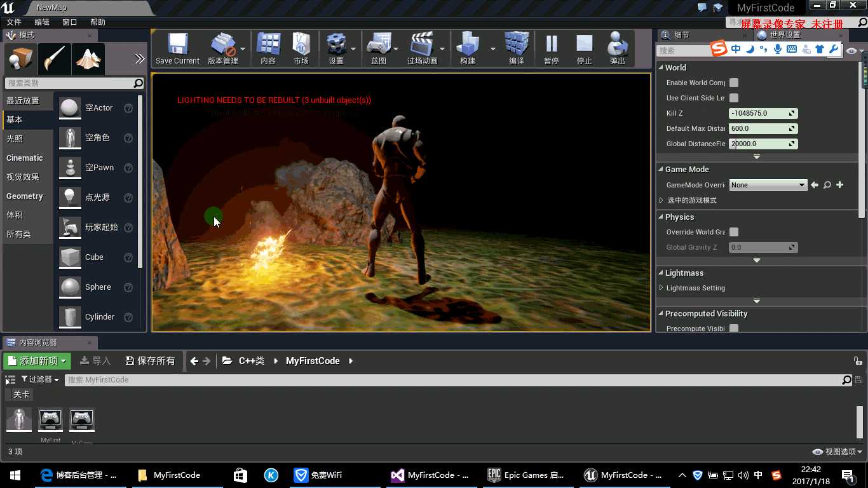This screenshot has width=868, height=488.
Task: Navigate back in content browser
Action: point(194,361)
